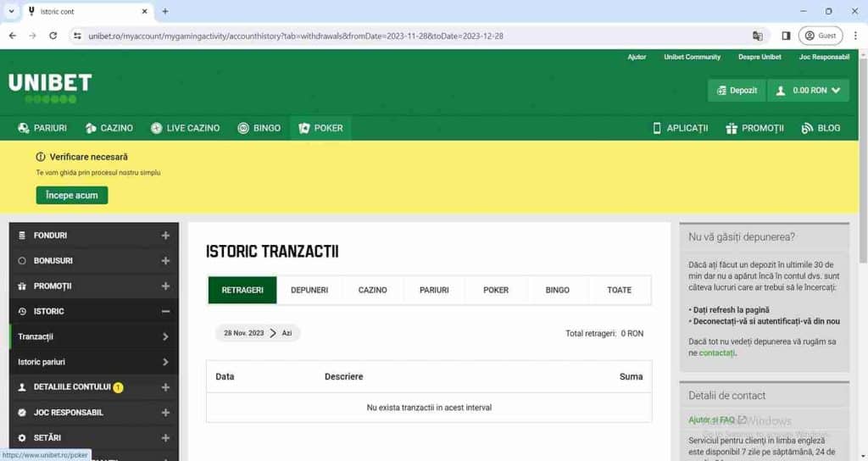The height and width of the screenshot is (461, 868).
Task: Open the Aplicații page
Action: tap(681, 128)
